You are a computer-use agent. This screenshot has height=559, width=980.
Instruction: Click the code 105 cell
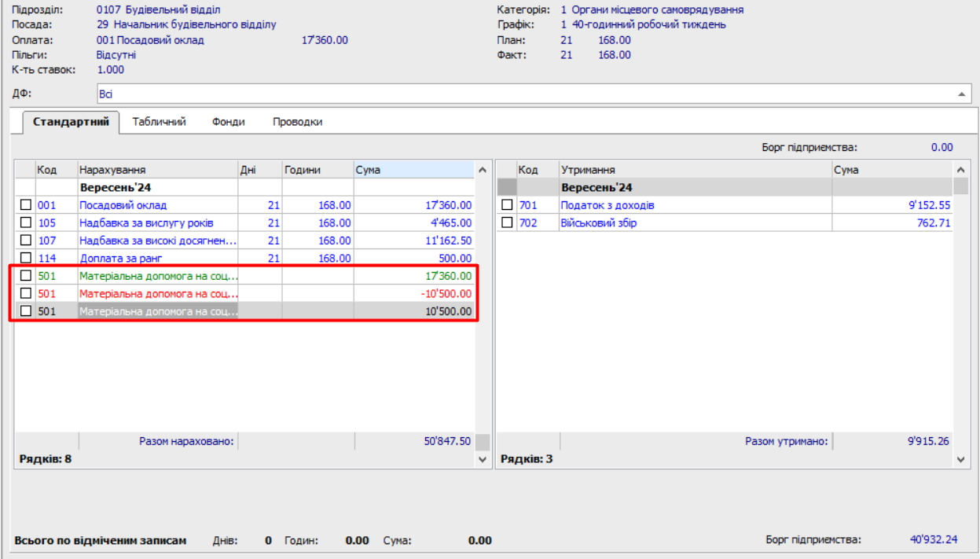click(57, 223)
